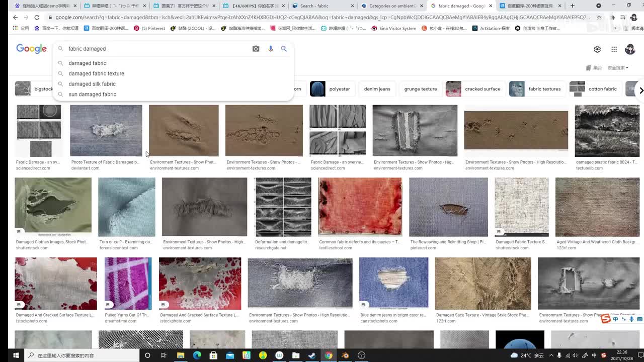Click the camera search-by-image icon
Screen dimensions: 644x362
[x=256, y=49]
